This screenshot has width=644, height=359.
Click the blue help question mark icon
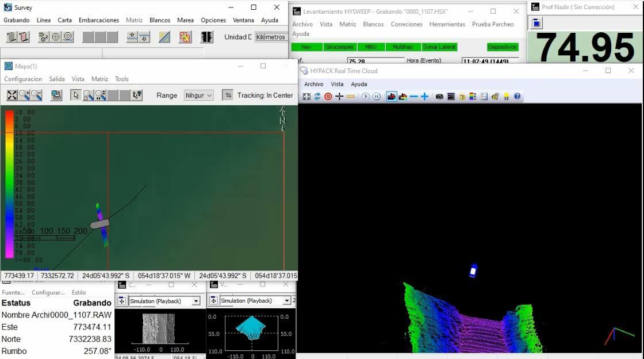[x=517, y=97]
